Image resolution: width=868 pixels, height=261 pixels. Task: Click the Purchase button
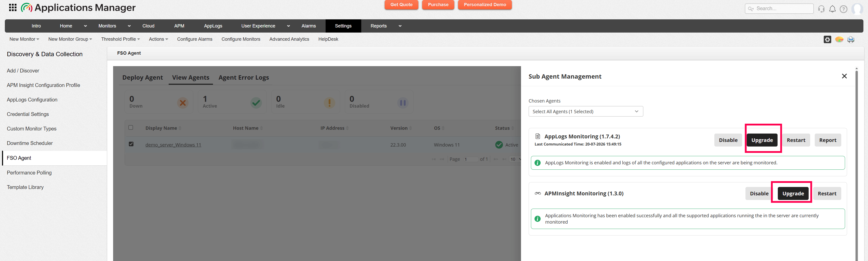pos(438,5)
